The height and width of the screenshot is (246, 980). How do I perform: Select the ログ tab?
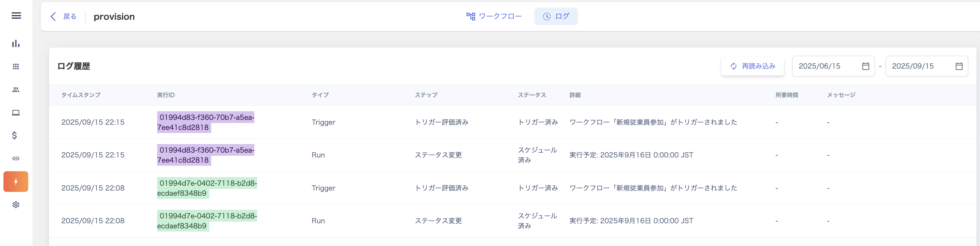tap(556, 16)
